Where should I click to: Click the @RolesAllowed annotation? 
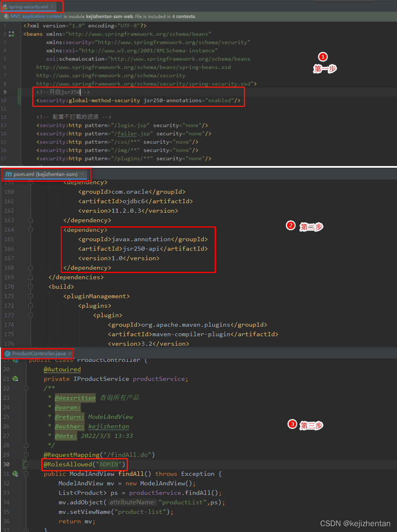pyautogui.click(x=68, y=464)
